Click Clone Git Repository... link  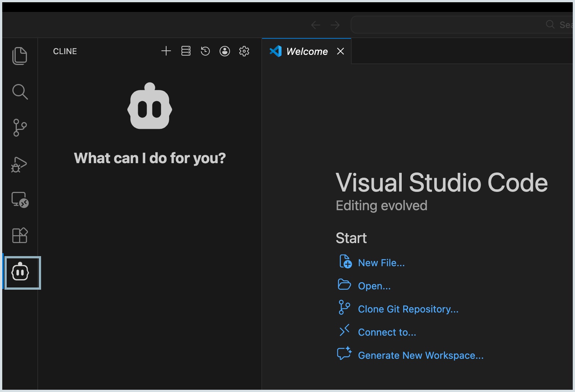[x=408, y=309]
